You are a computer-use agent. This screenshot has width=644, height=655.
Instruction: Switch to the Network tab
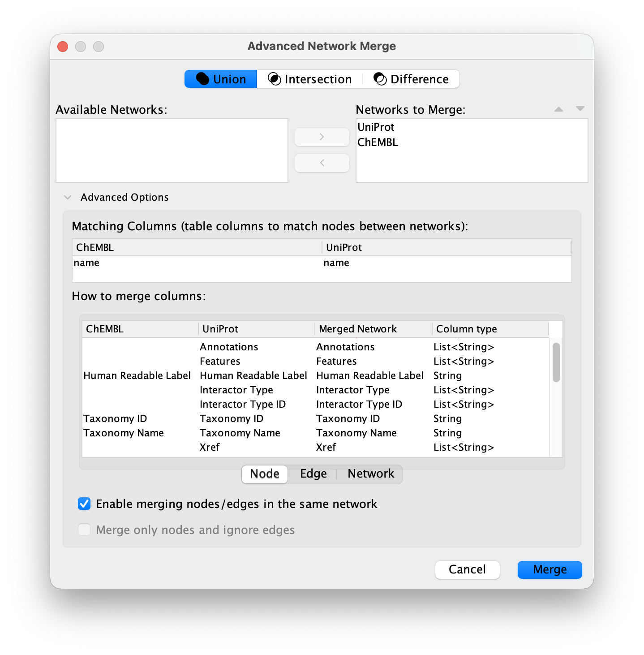(370, 474)
